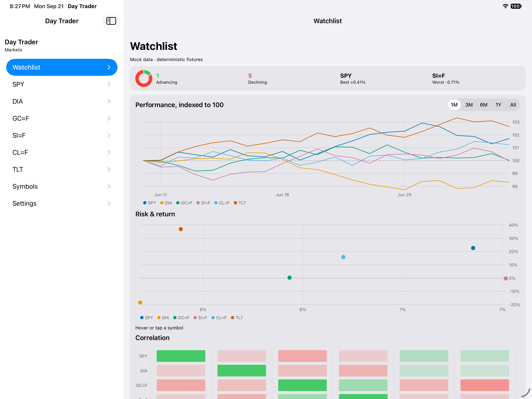Click chevron on TLT row

[109, 170]
